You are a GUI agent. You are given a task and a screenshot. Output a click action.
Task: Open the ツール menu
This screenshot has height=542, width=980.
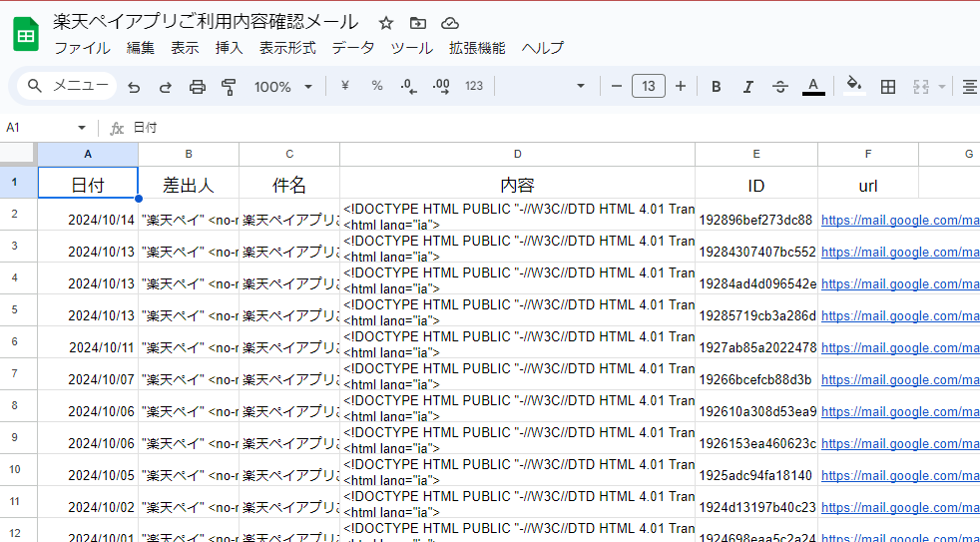tap(411, 48)
